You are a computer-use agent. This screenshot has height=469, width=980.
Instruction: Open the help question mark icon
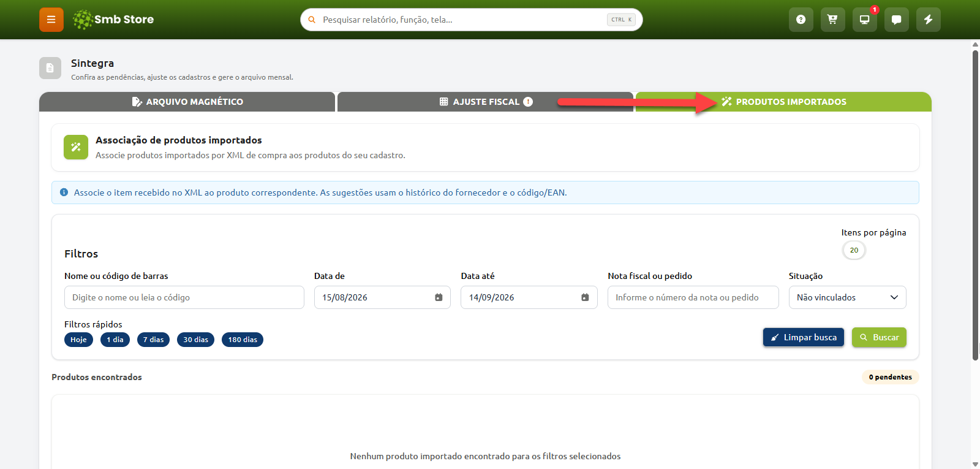(x=801, y=20)
